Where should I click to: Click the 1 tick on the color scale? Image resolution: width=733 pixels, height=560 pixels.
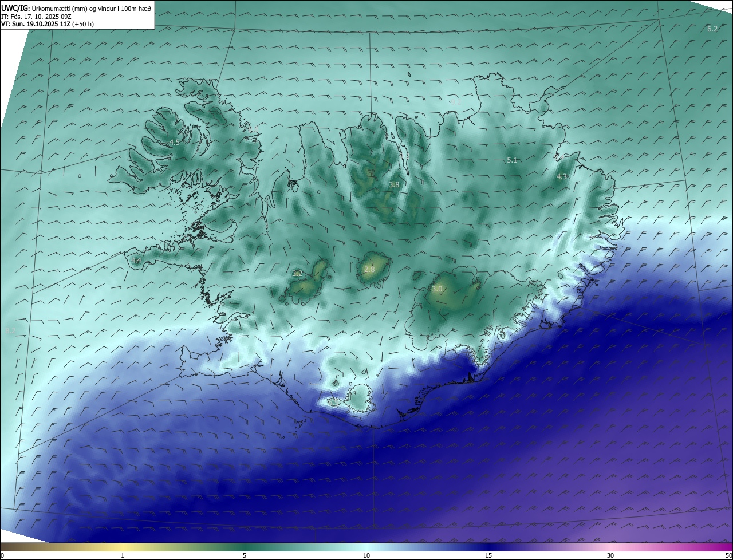point(123,555)
